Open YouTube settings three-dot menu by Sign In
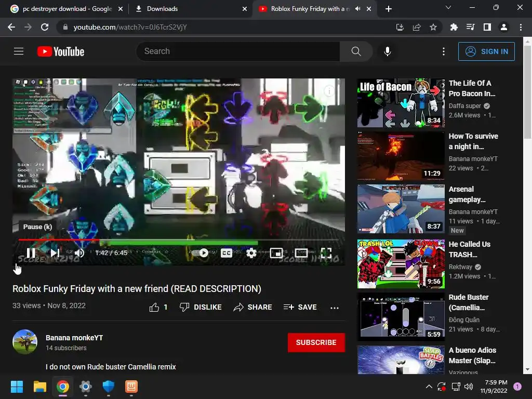Viewport: 532px width, 399px height. (x=444, y=51)
